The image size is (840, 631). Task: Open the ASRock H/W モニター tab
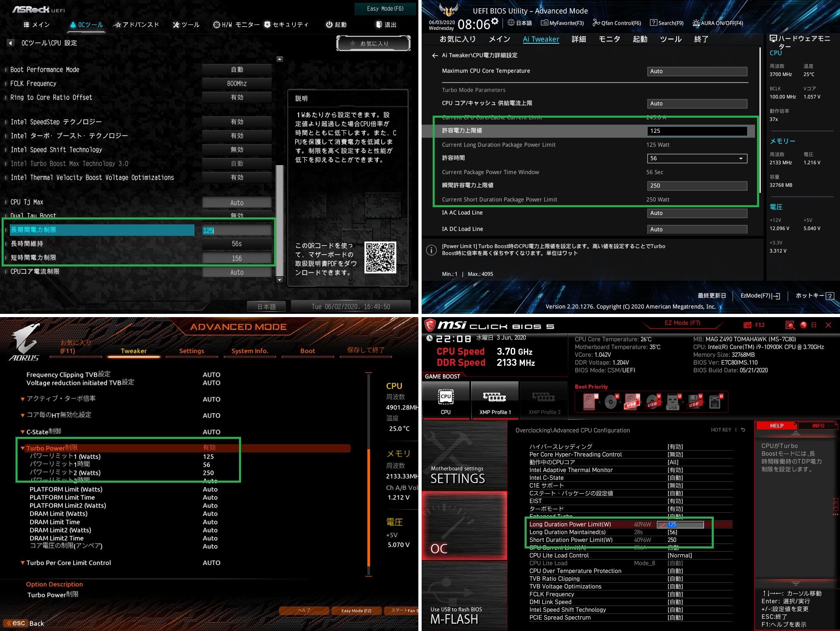click(236, 25)
